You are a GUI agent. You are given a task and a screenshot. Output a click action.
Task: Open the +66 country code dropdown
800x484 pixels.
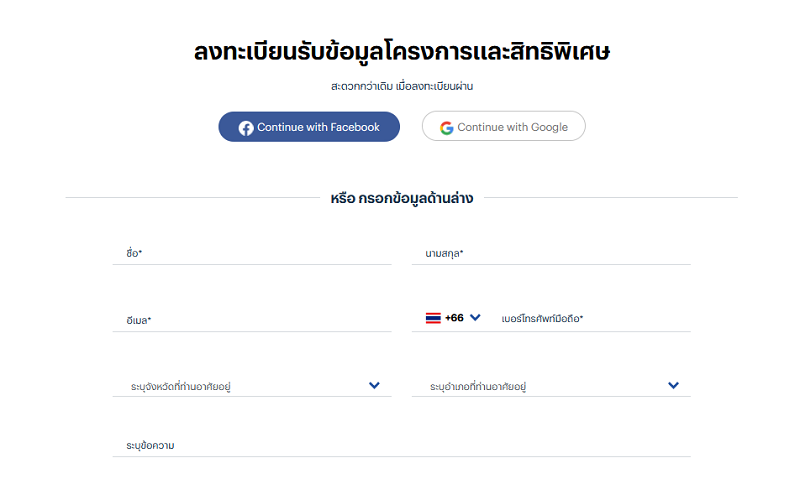pyautogui.click(x=453, y=318)
